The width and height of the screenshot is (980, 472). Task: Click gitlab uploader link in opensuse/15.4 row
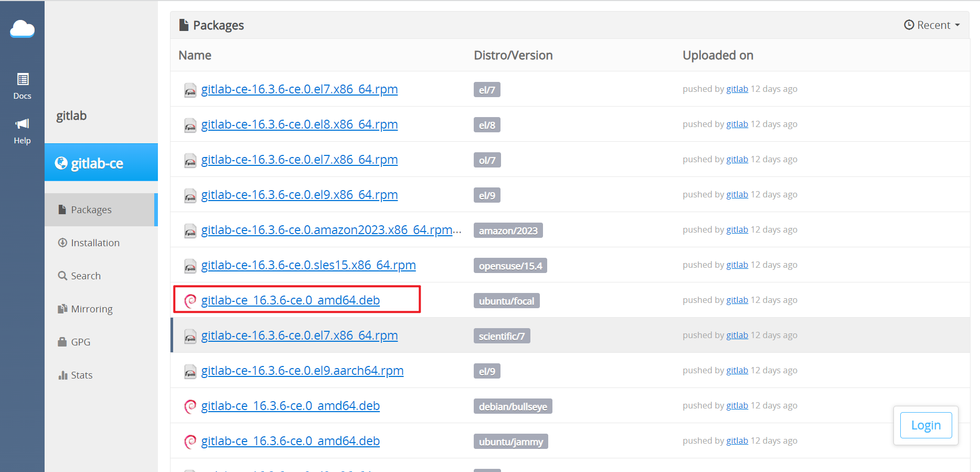[x=737, y=265]
